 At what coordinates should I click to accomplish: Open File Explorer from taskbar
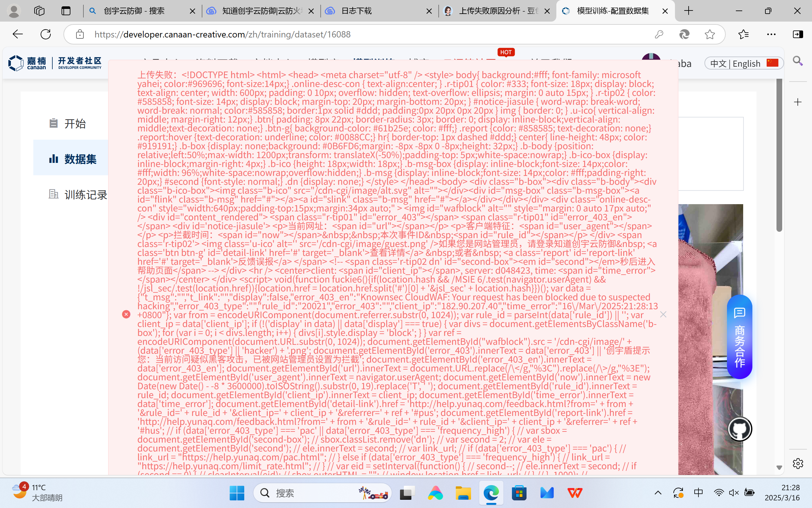[463, 493]
